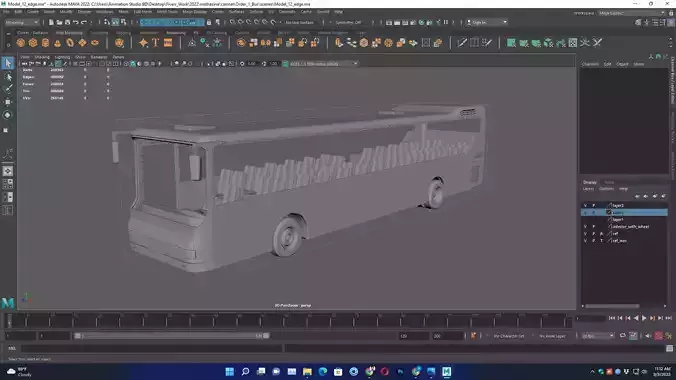The width and height of the screenshot is (676, 380).
Task: Create a polygon cylinder from the shelf
Action: (45, 43)
